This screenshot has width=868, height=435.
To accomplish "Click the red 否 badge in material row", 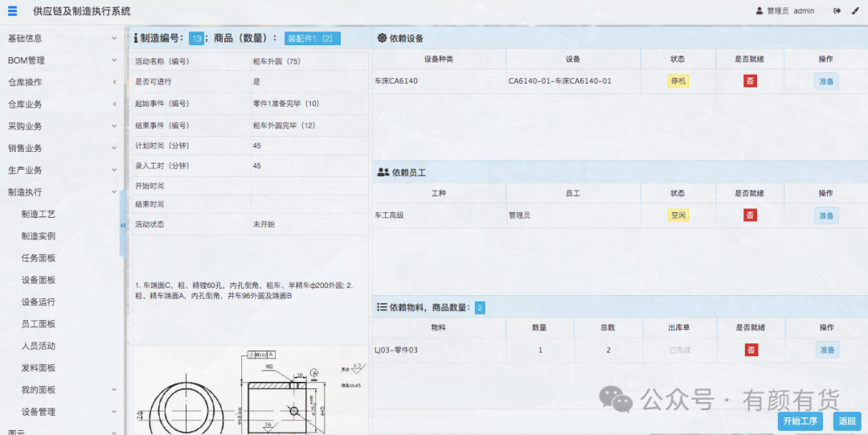I will pos(751,350).
